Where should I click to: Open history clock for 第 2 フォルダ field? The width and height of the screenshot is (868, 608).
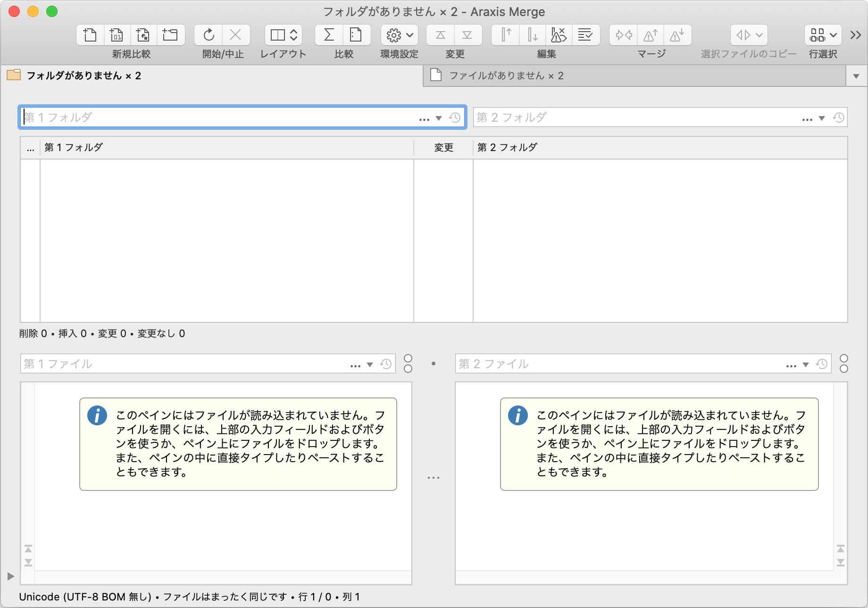pos(838,118)
